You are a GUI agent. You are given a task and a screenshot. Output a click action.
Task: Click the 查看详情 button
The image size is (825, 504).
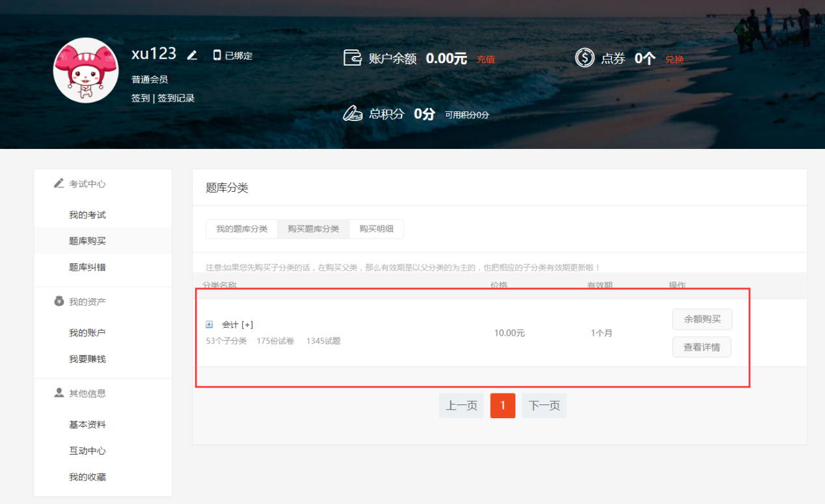click(701, 347)
